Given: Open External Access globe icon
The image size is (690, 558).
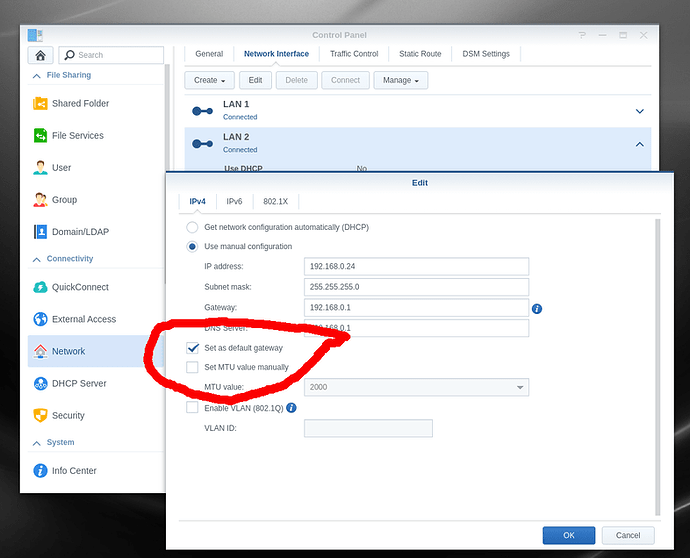Looking at the screenshot, I should 40,319.
